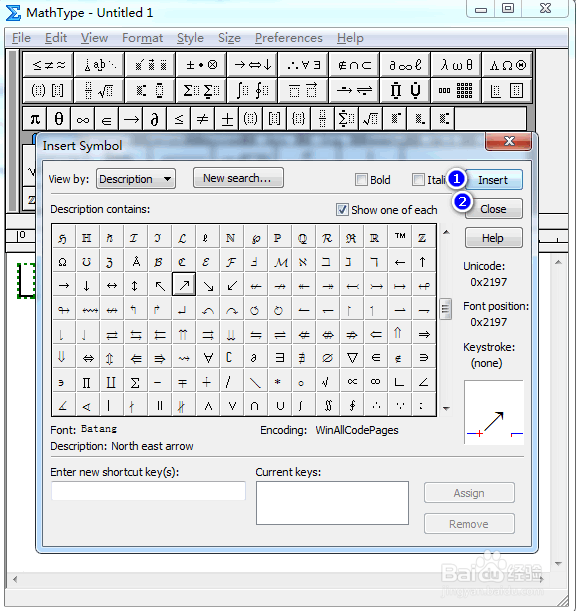Close the Insert Symbol dialog with X

(x=509, y=141)
